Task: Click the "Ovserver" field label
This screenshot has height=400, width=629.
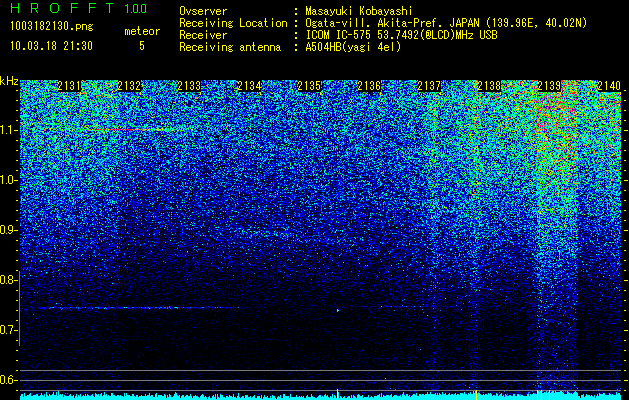Action: [203, 11]
